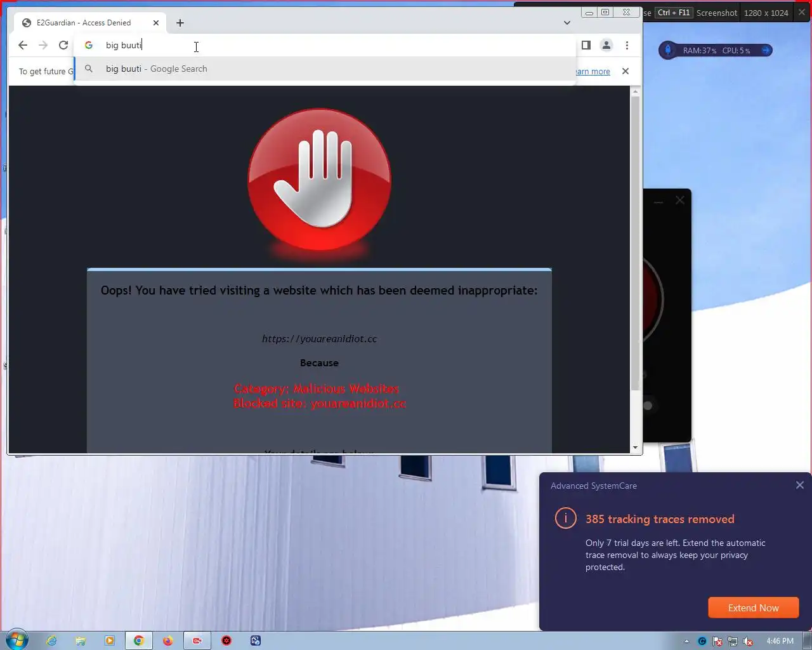Image resolution: width=812 pixels, height=650 pixels.
Task: Select the E2Guardian - Access Denied tab
Action: pyautogui.click(x=89, y=23)
